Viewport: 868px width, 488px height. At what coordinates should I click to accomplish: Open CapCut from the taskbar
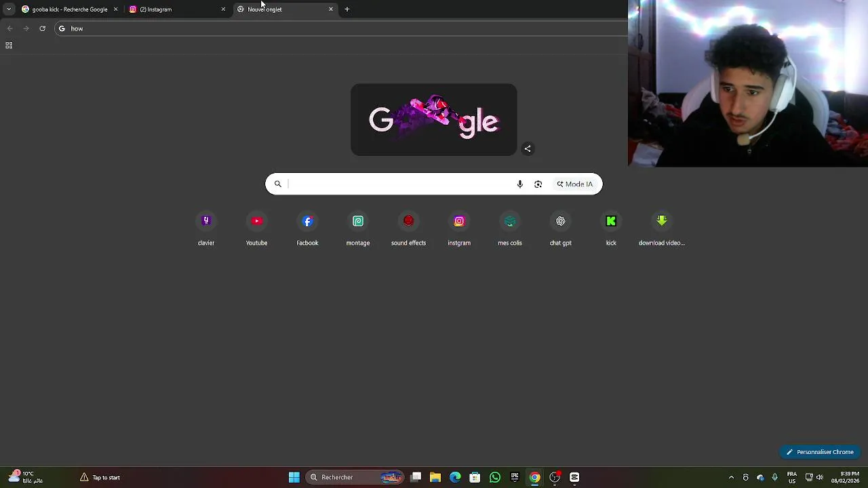coord(574,477)
